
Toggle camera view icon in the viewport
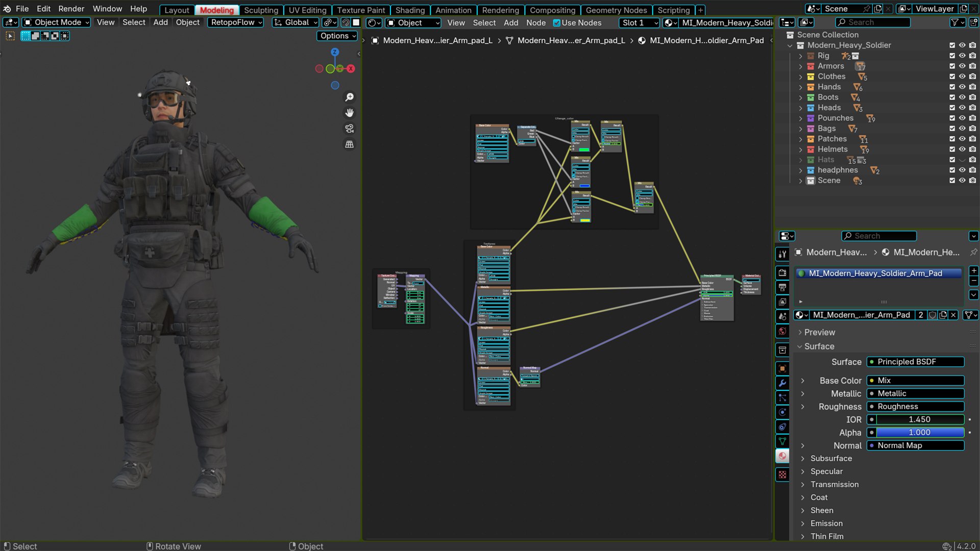point(350,129)
